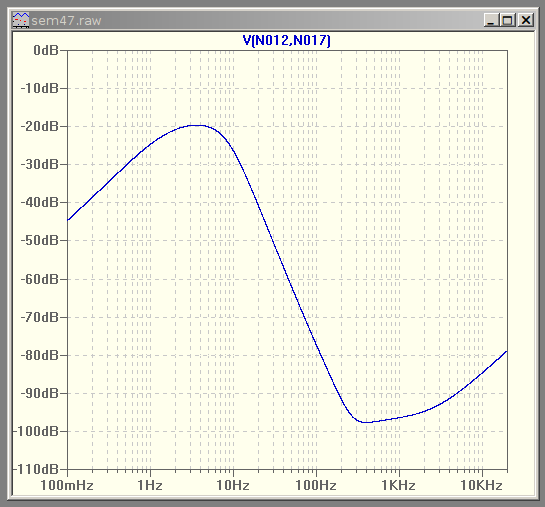Click the -110dB vertical axis label

click(x=36, y=469)
